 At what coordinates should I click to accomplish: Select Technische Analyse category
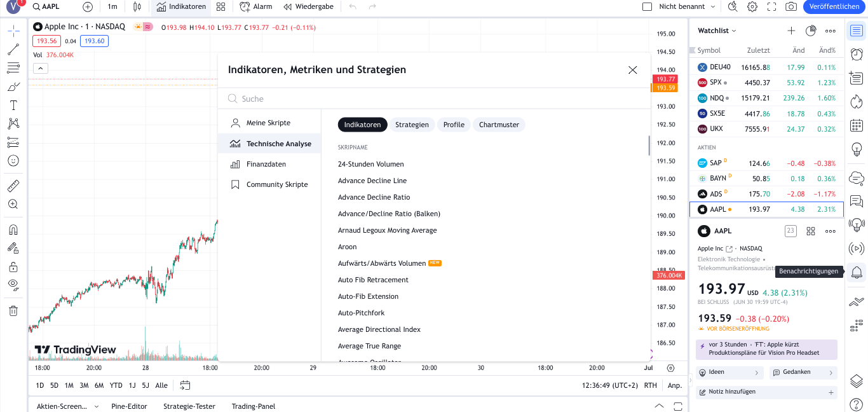tap(269, 144)
